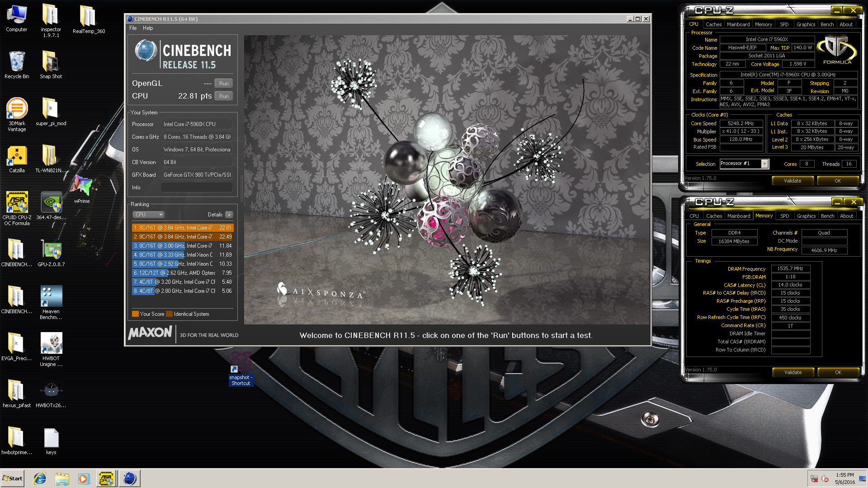Open the EVGA_Preci... folder icon
Image resolution: width=868 pixels, height=488 pixels.
click(17, 347)
